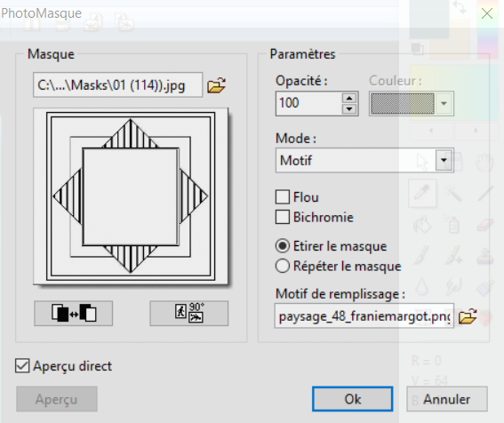Click the mask path field showing 01 (114)).jpg
The image size is (504, 423).
(x=118, y=85)
